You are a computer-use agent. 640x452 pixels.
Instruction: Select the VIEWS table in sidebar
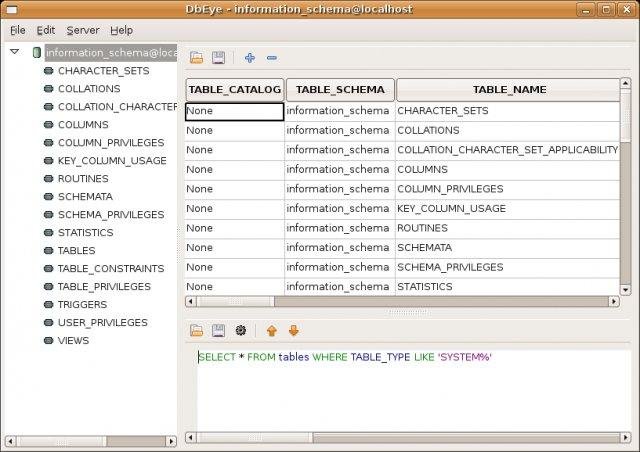click(x=73, y=340)
